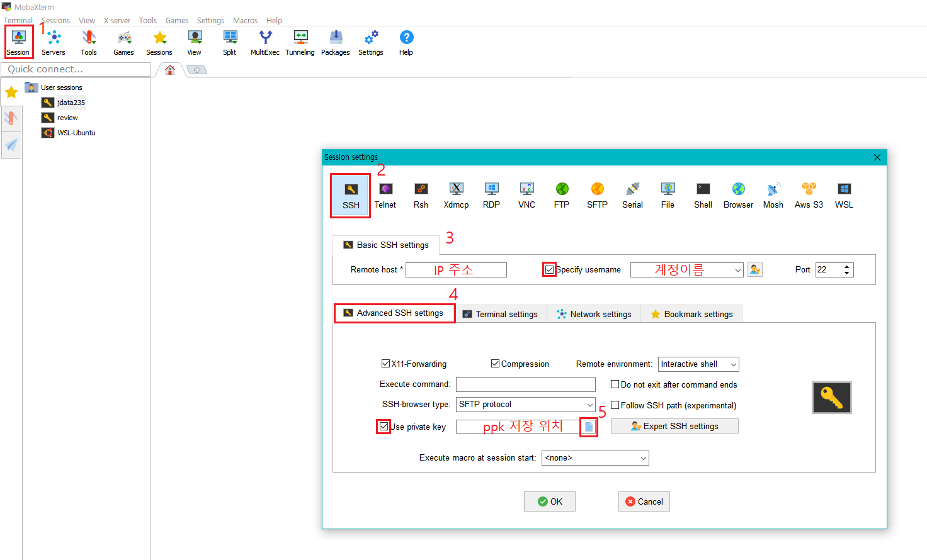
Task: Select jdata235 saved session
Action: (x=71, y=103)
